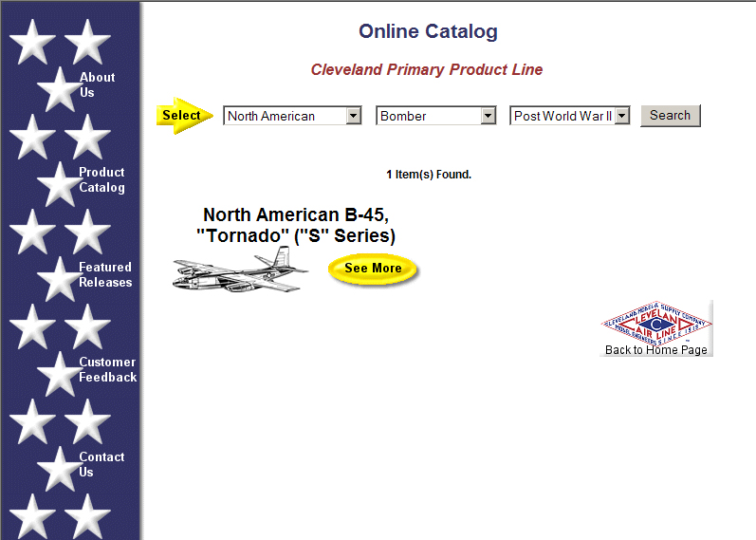This screenshot has height=540, width=756.
Task: Go to About Us in the sidebar
Action: click(x=97, y=85)
